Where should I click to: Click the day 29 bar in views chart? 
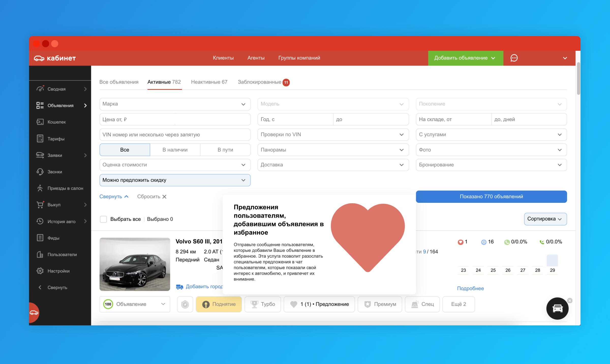552,261
